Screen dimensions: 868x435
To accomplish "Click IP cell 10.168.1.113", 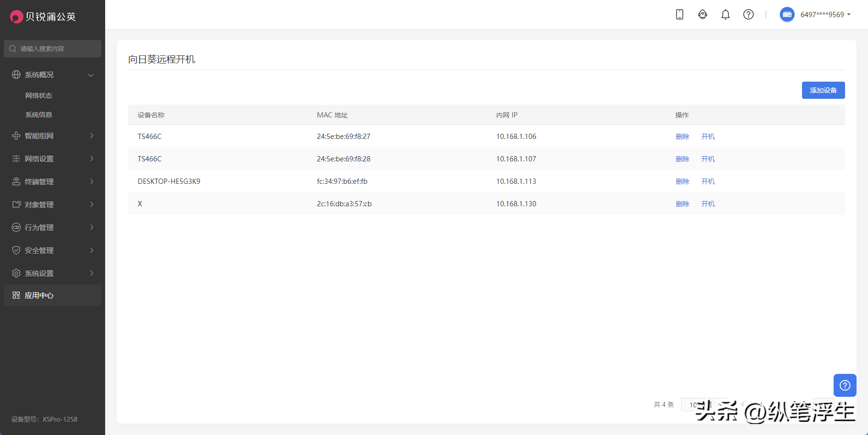I will [x=516, y=181].
